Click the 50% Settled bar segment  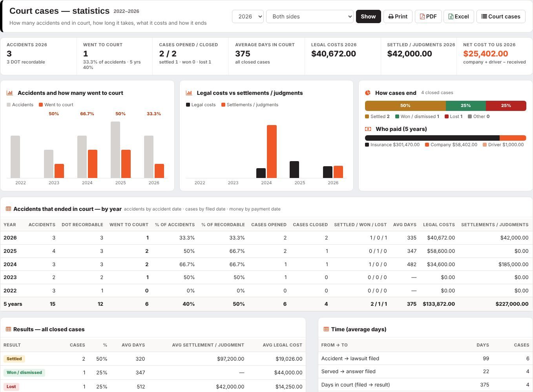[x=405, y=106]
